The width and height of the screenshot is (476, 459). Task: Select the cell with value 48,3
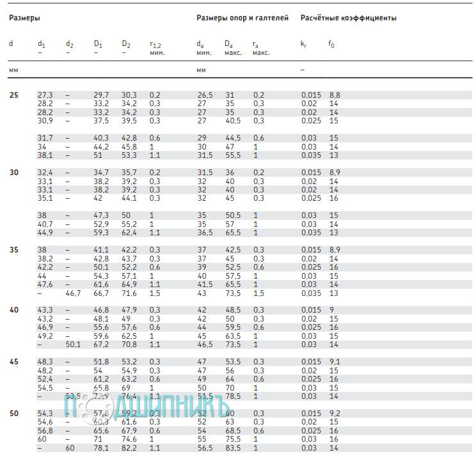45,362
